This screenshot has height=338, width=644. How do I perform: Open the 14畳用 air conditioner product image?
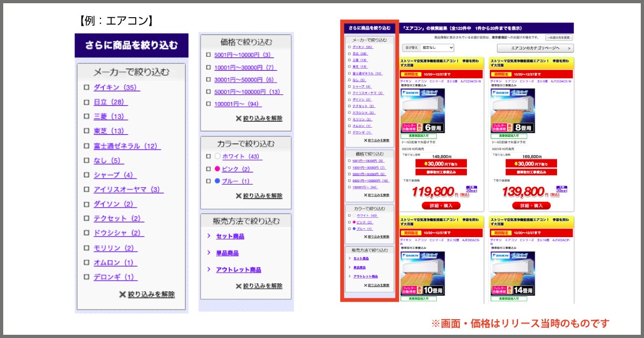(512, 273)
